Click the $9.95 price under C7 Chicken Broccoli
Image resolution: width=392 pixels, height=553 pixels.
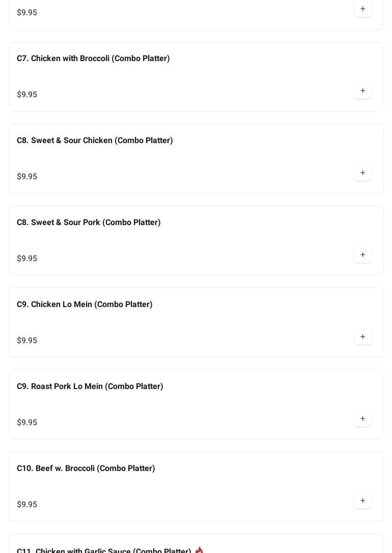(x=27, y=95)
